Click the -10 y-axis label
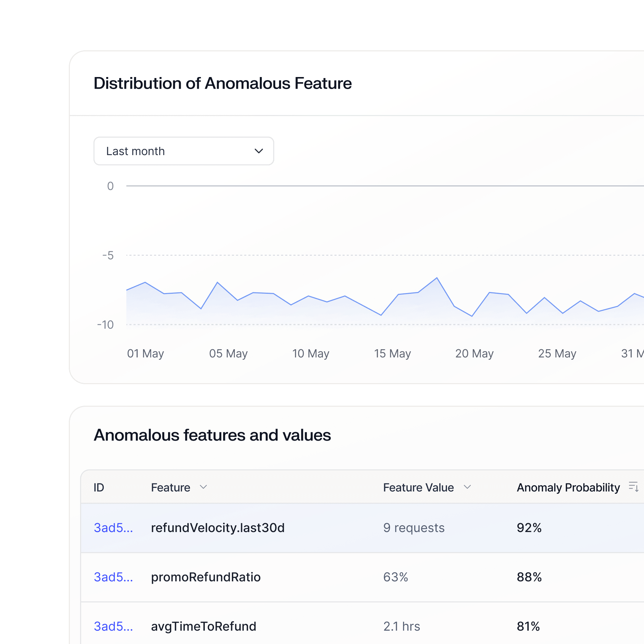 (x=105, y=325)
